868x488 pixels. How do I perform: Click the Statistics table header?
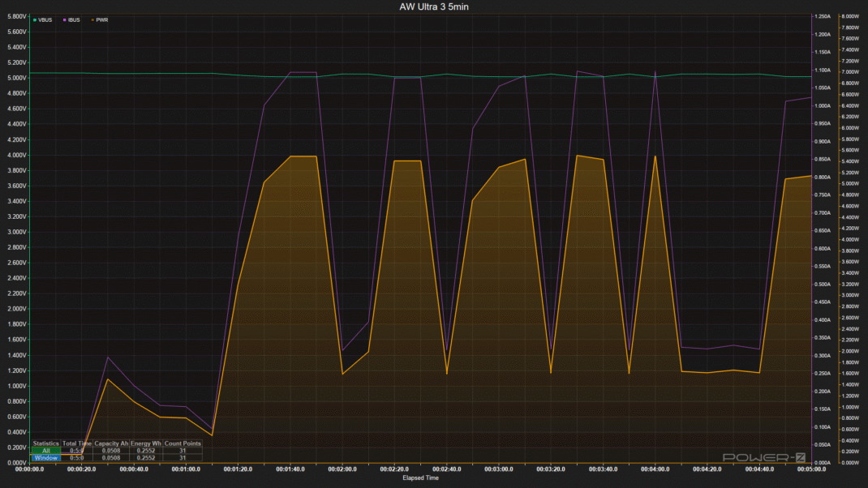[x=45, y=443]
